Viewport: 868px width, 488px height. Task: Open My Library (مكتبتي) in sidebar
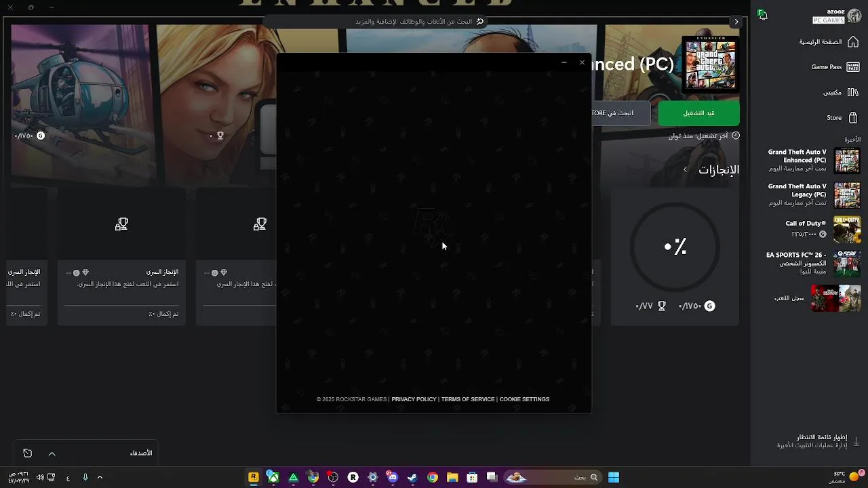841,92
